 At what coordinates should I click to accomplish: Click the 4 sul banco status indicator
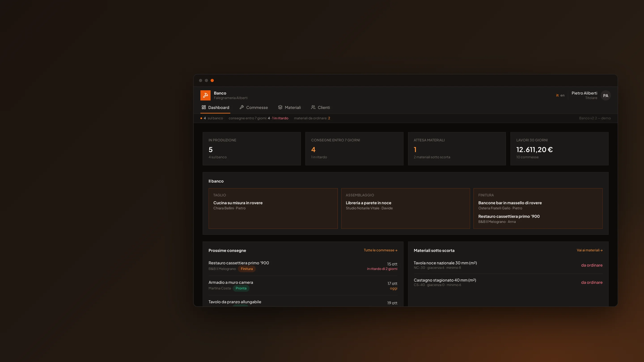coord(212,118)
